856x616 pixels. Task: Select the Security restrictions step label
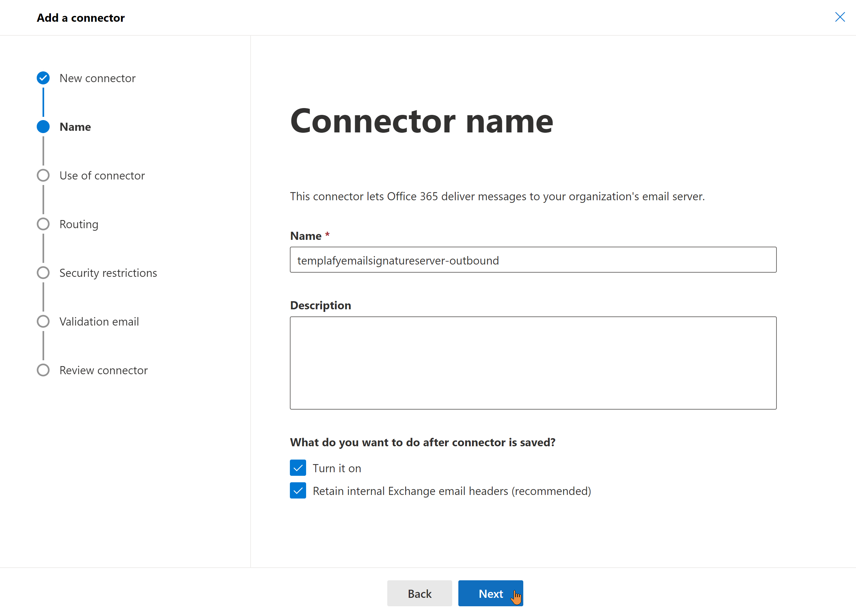[x=108, y=273]
